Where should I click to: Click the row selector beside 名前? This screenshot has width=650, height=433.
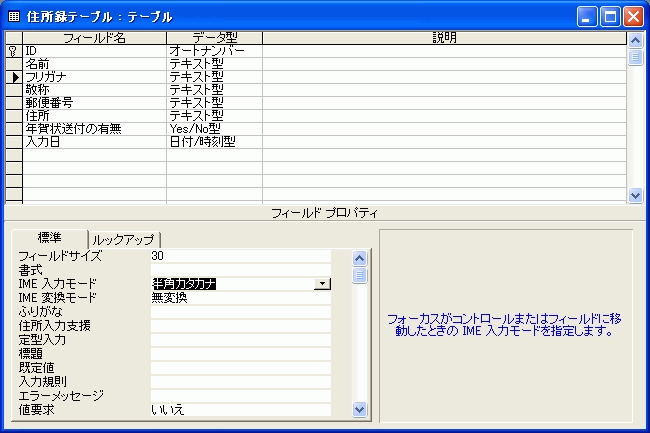pyautogui.click(x=14, y=64)
